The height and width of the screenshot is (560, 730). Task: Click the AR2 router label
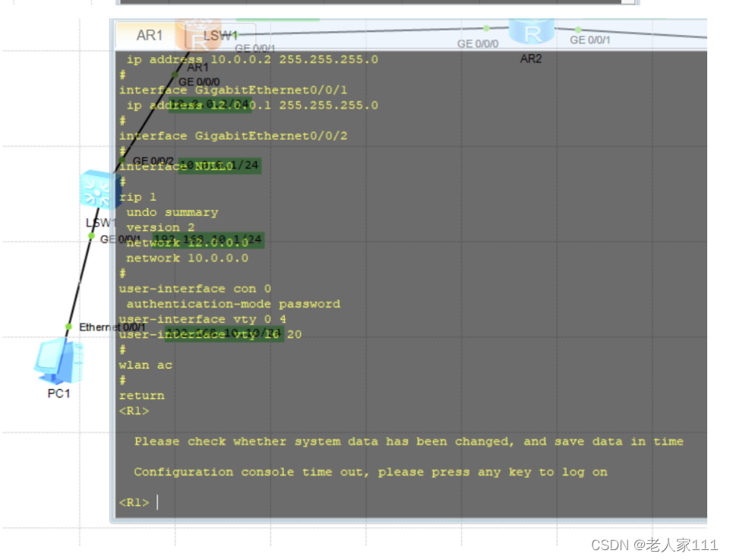click(x=531, y=59)
